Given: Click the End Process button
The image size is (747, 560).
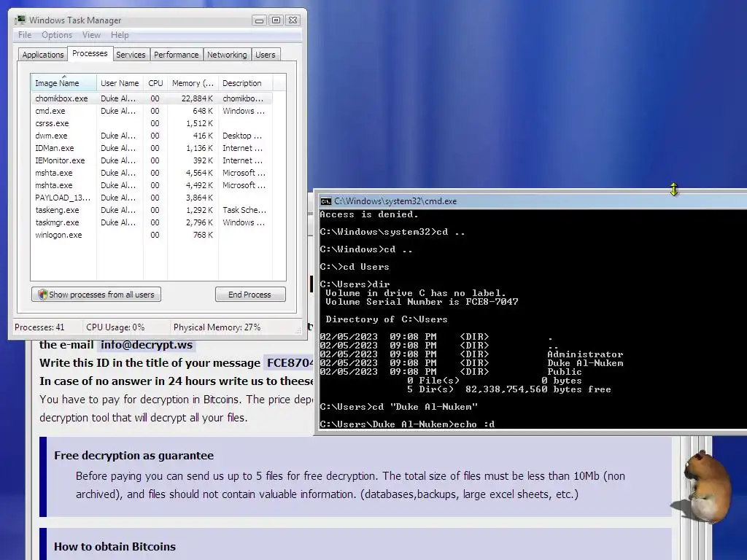Looking at the screenshot, I should pos(250,295).
